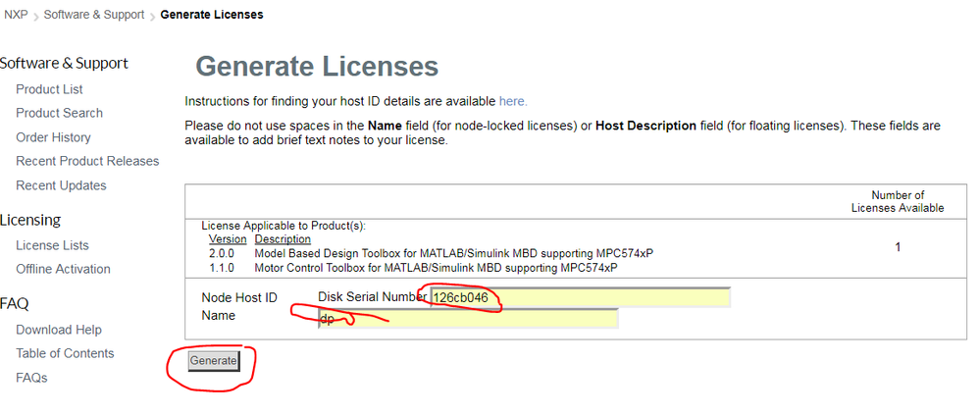
Task: Click Model Based Design Toolbox description
Action: coord(454,254)
